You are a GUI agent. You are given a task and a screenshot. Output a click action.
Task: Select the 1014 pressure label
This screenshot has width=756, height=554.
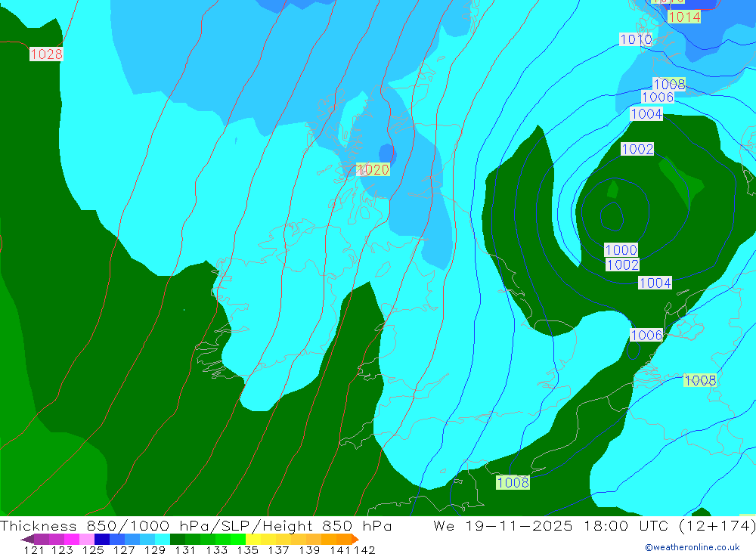click(x=684, y=17)
